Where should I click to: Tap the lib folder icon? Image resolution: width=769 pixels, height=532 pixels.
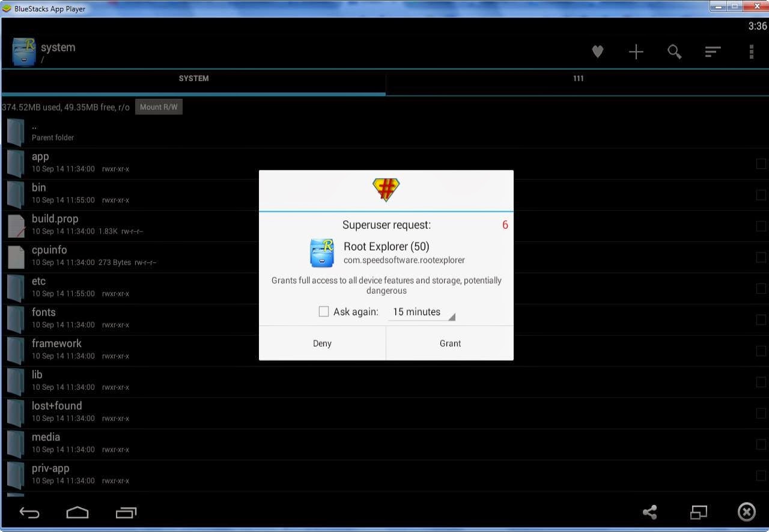(16, 382)
